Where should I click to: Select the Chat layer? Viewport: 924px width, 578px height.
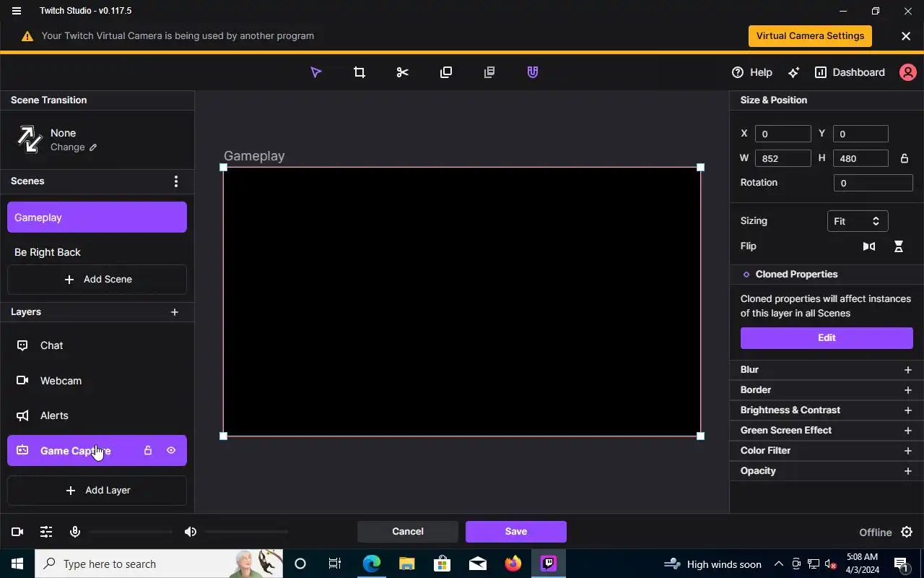click(97, 345)
